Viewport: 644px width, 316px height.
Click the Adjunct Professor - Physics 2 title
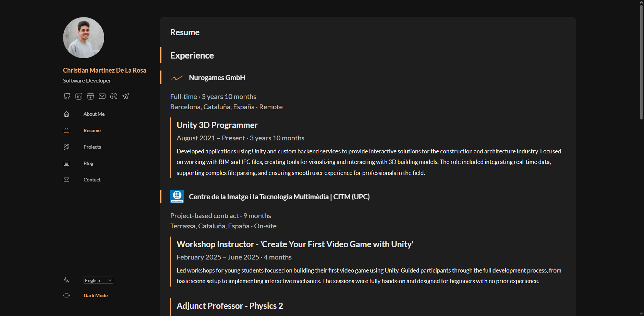pos(230,306)
